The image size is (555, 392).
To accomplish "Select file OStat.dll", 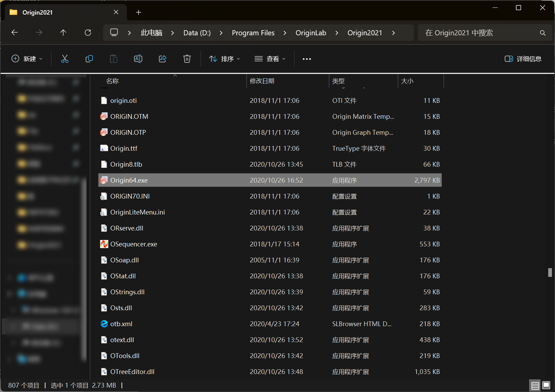I will pyautogui.click(x=270, y=276).
